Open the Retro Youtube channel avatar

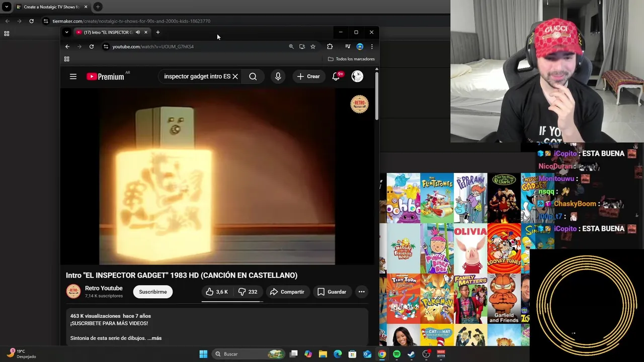click(x=73, y=292)
